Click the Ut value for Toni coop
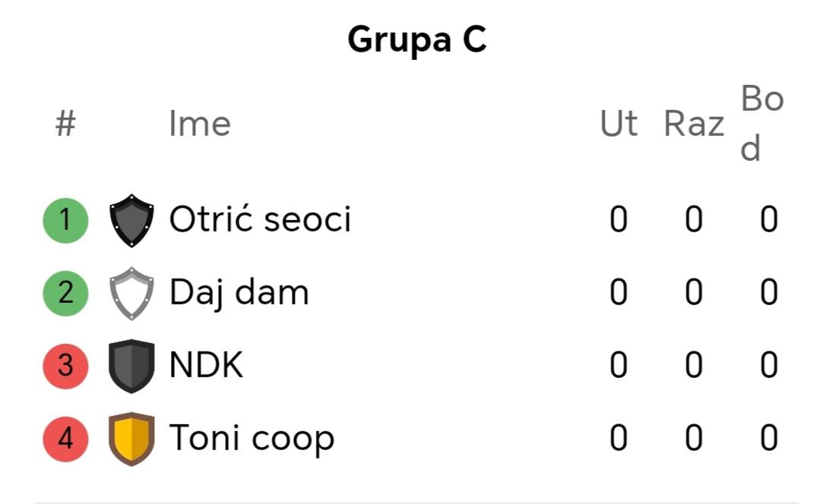Image resolution: width=835 pixels, height=504 pixels. click(618, 439)
